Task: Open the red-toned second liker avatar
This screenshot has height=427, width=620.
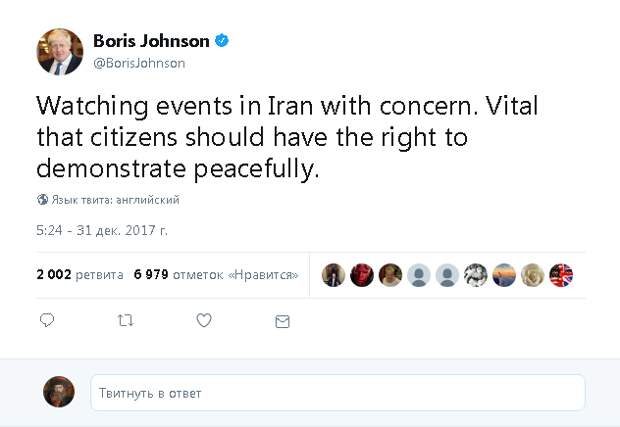Action: 362,275
